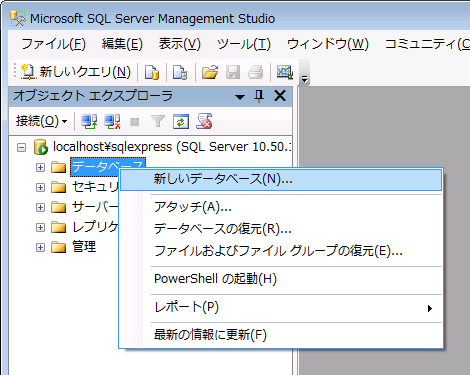Click the レプリケーション folder icon
470x375 pixels.
coord(59,227)
